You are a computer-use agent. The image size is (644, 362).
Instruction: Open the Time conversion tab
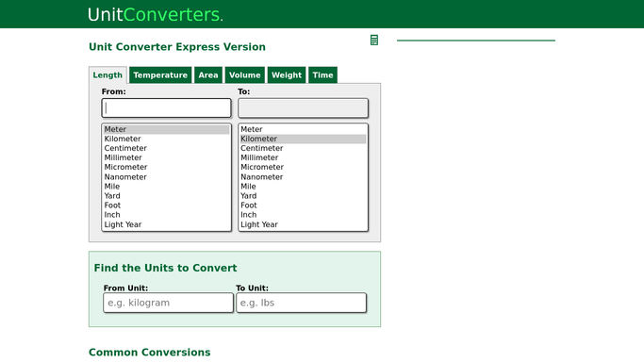[x=322, y=75]
